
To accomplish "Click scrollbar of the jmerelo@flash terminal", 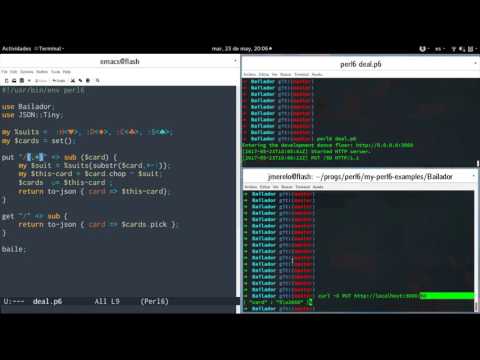I will (475, 251).
